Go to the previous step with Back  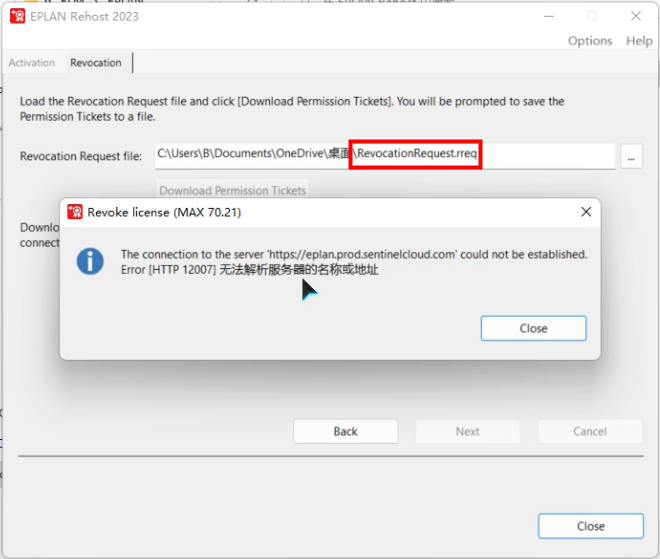tap(345, 431)
